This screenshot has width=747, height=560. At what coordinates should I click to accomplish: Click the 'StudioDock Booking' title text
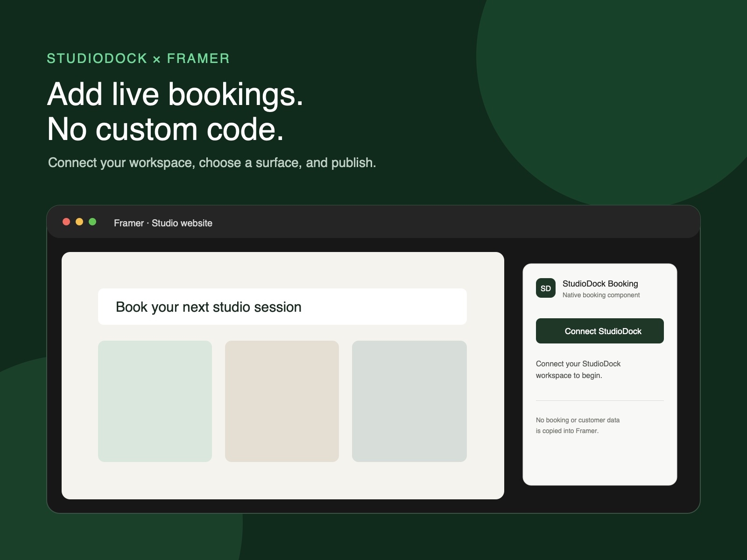[600, 284]
